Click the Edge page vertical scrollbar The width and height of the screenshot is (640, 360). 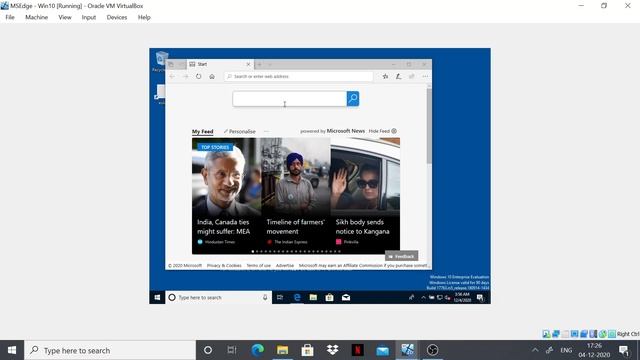click(x=429, y=126)
